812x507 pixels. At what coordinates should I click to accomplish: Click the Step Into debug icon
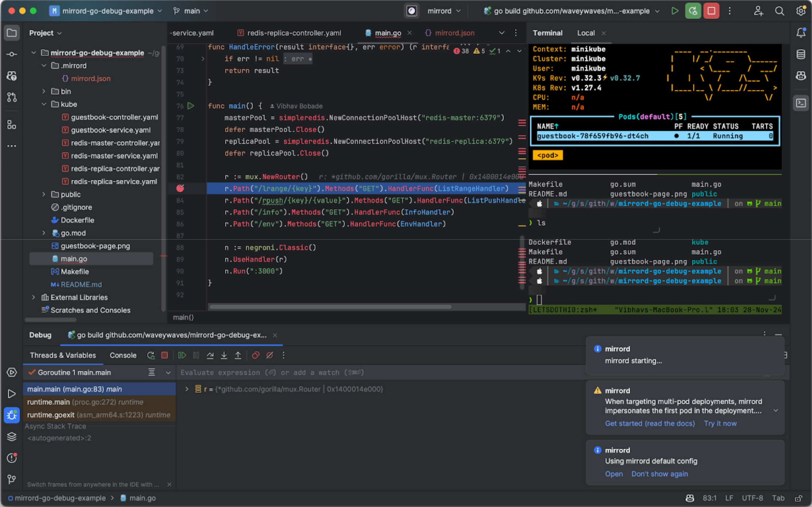(224, 355)
